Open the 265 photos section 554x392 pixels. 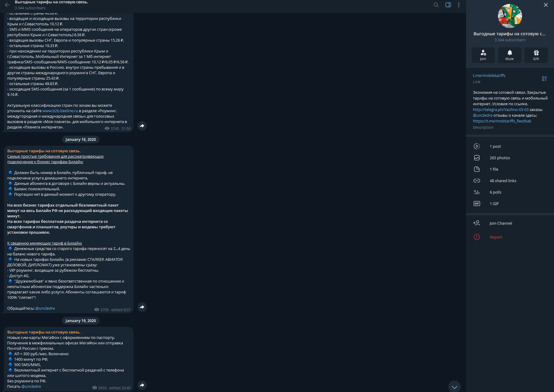(x=510, y=158)
